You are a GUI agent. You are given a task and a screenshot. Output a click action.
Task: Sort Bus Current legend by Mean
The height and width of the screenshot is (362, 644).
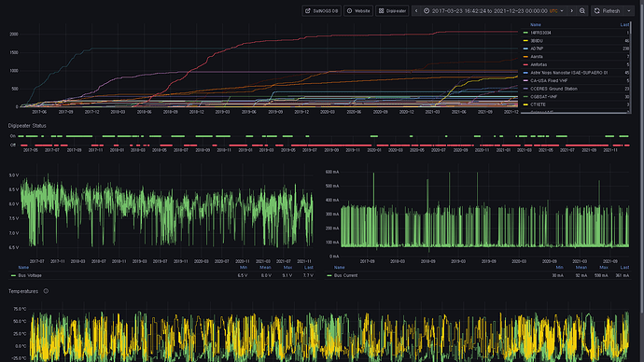[x=581, y=267]
